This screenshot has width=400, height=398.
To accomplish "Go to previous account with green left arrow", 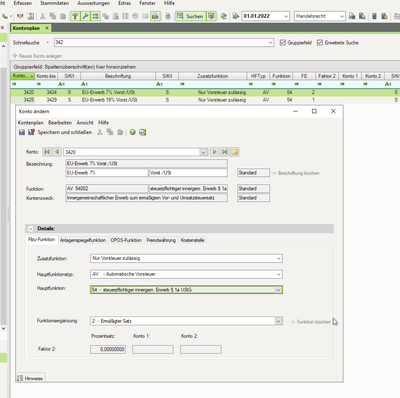I will pos(57,152).
